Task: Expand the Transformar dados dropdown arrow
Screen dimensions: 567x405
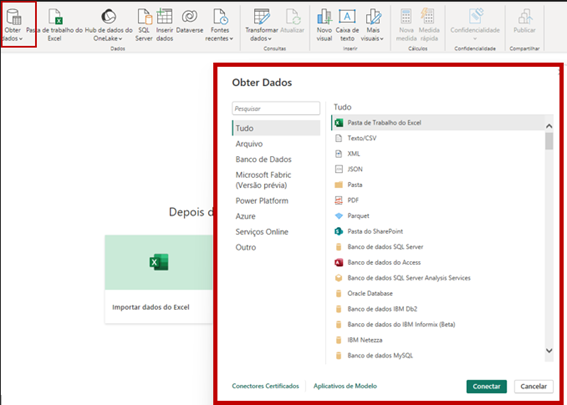Action: tap(270, 39)
